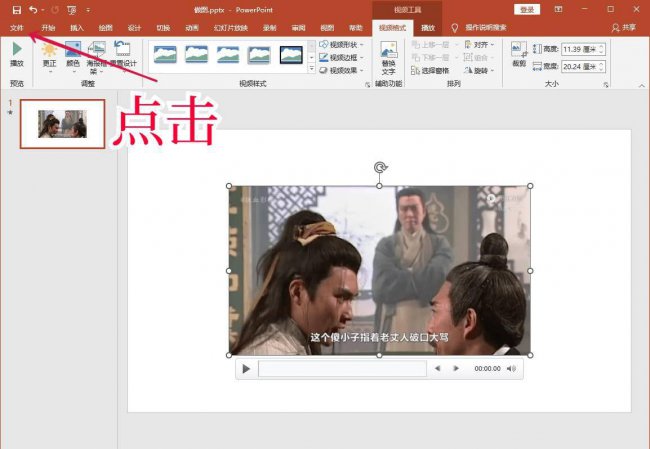Switch to the 录制 (Record) tab
The width and height of the screenshot is (650, 449).
(x=269, y=28)
